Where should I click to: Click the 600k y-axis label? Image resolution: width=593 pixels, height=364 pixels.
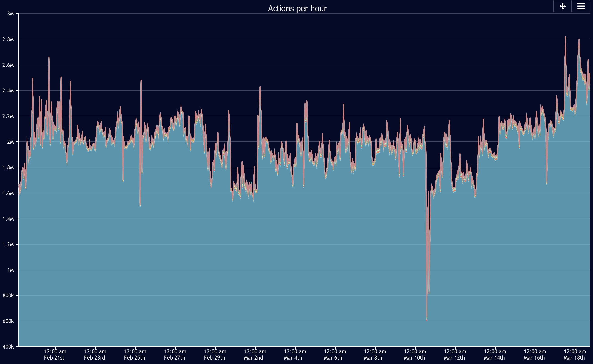pyautogui.click(x=8, y=321)
